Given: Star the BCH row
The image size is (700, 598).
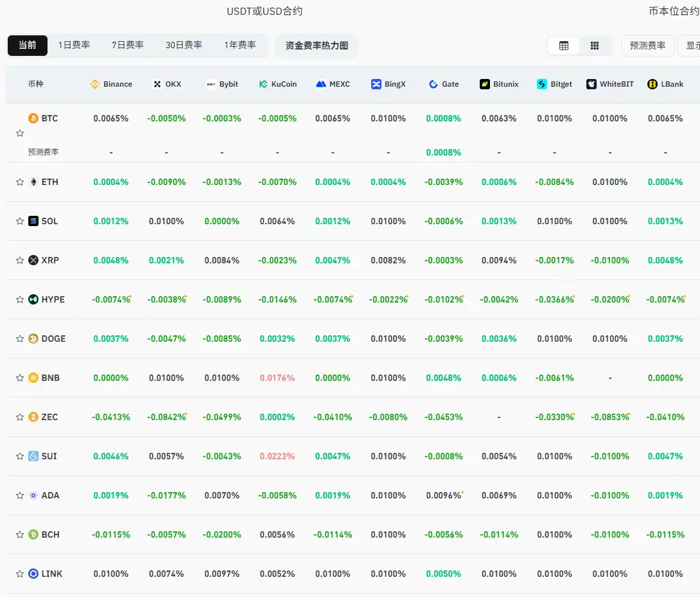Looking at the screenshot, I should click(x=20, y=534).
